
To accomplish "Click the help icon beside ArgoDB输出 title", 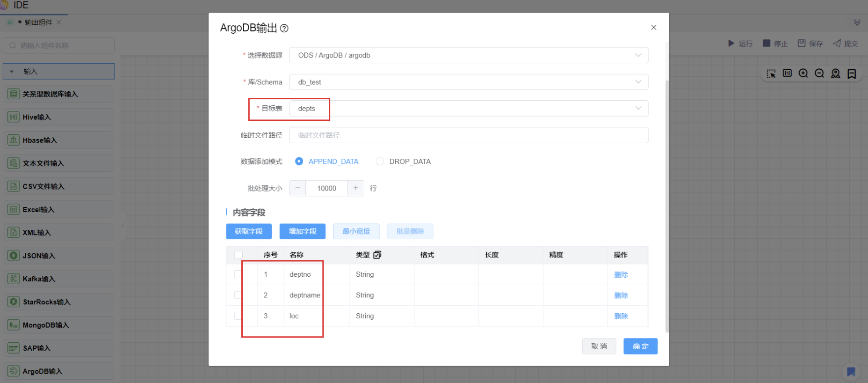I will coord(284,29).
